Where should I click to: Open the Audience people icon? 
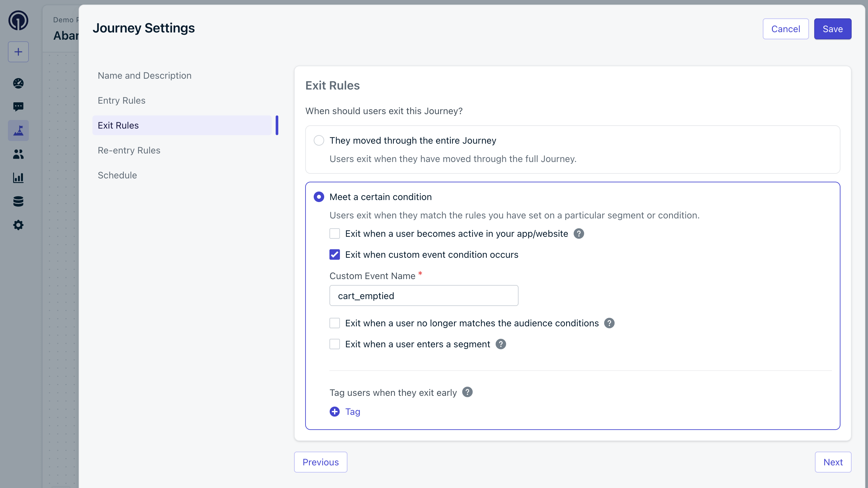(18, 154)
